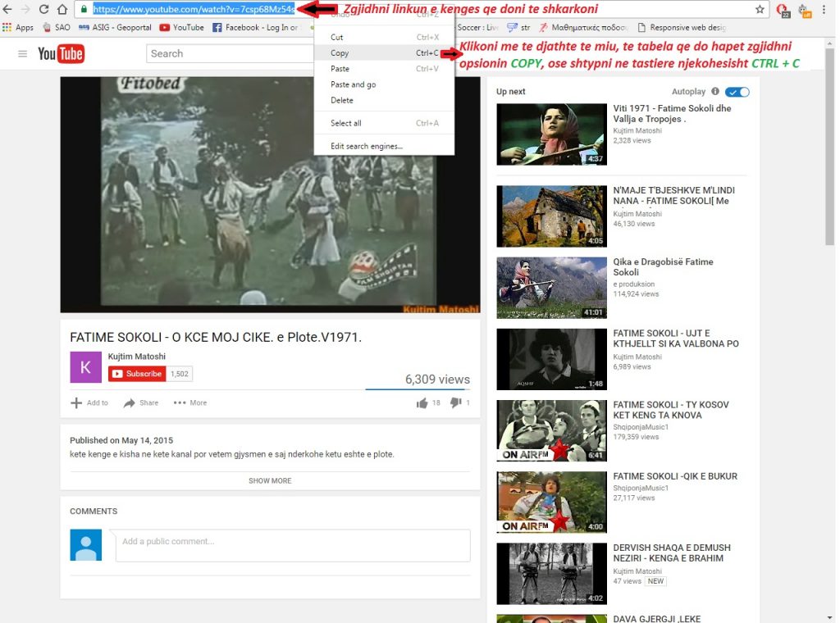The height and width of the screenshot is (623, 840).
Task: Open the Soccer : Live bookmark
Action: [x=477, y=27]
